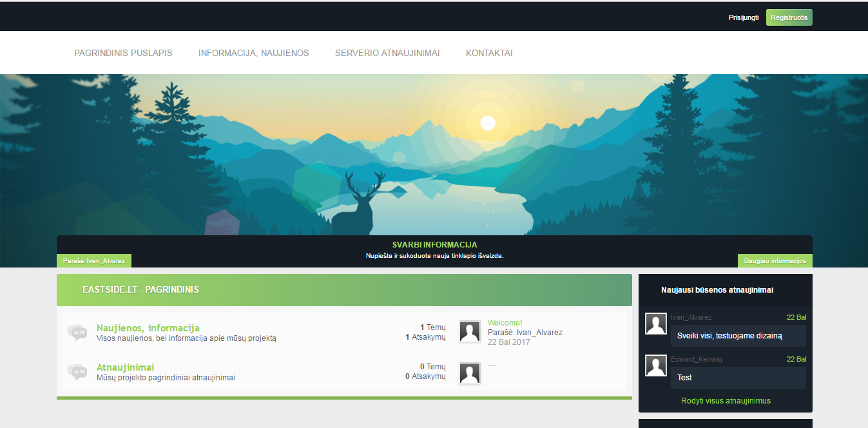This screenshot has width=868, height=428.
Task: Click the '0 Temų' topic count
Action: (433, 367)
